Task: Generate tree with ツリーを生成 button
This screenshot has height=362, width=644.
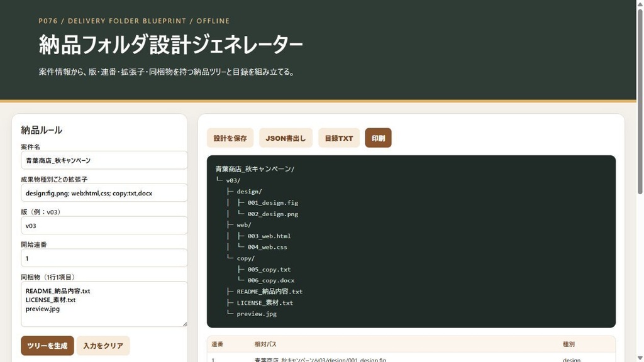Action: 47,346
